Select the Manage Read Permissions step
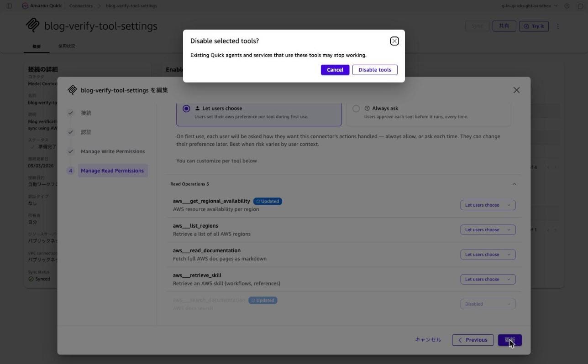Viewport: 588px width, 364px height. pyautogui.click(x=112, y=171)
